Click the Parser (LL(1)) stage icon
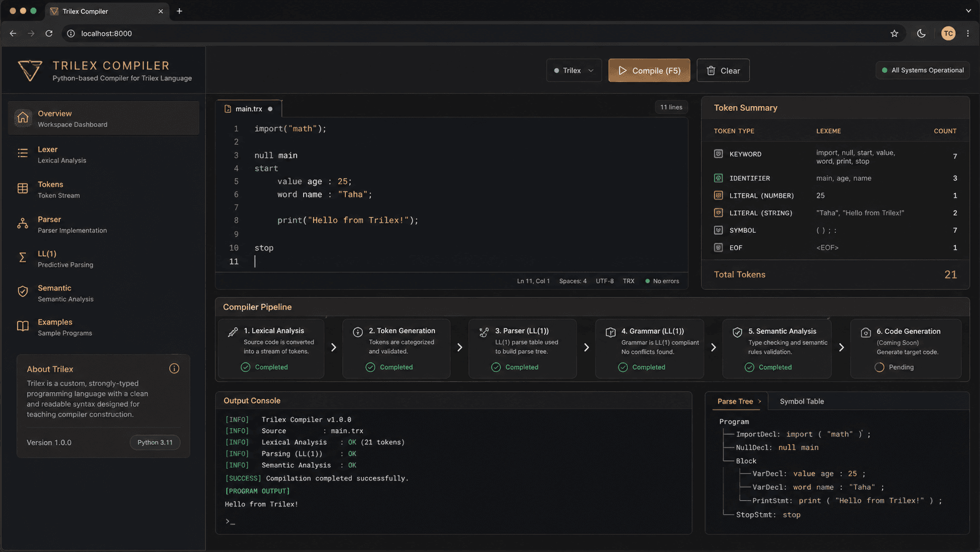Viewport: 980px width, 552px height. point(484,332)
